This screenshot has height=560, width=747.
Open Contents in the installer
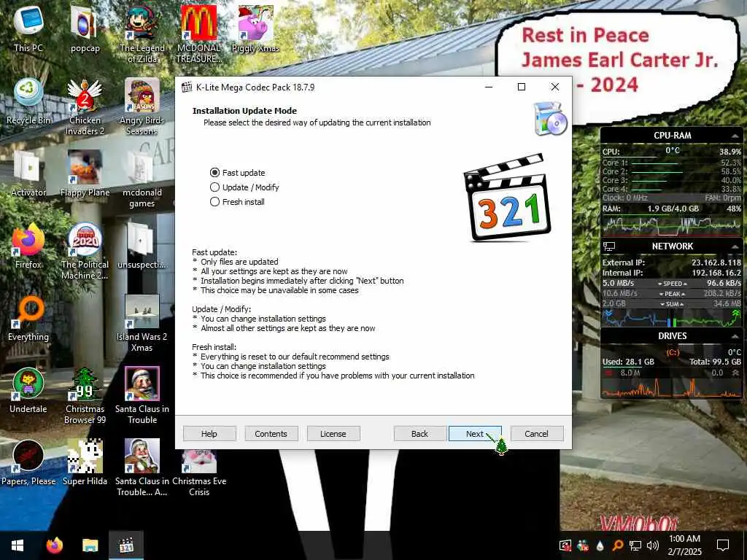point(271,434)
